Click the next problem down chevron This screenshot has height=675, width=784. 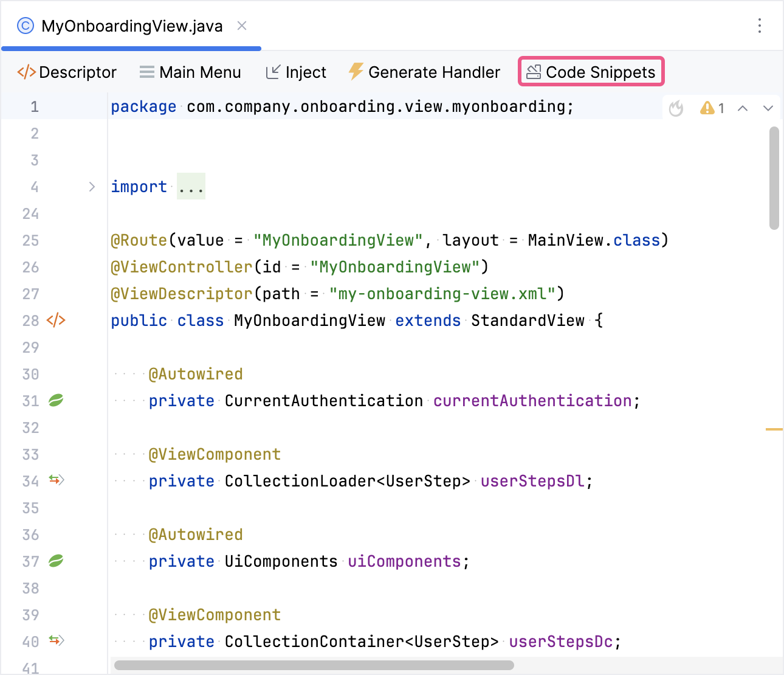point(768,108)
